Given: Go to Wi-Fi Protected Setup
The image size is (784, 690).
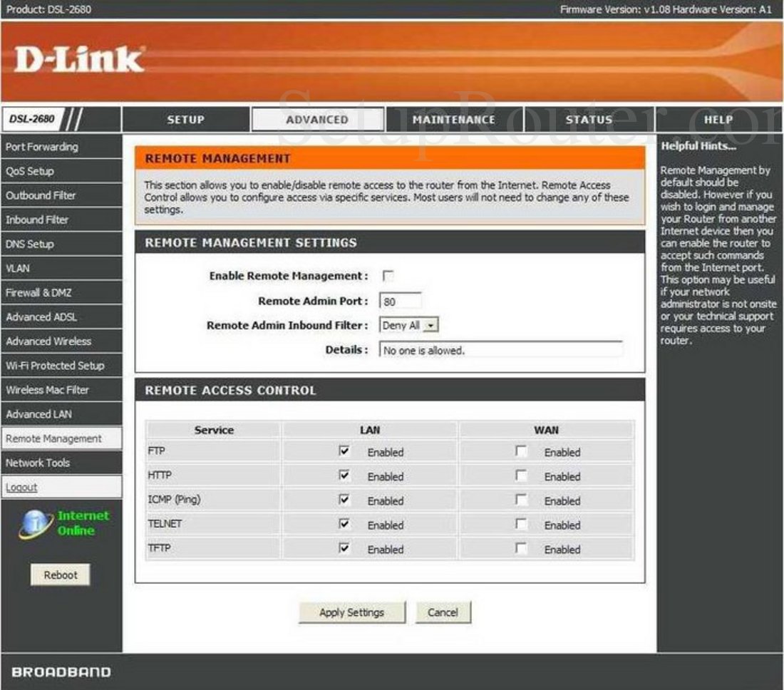Looking at the screenshot, I should click(61, 366).
